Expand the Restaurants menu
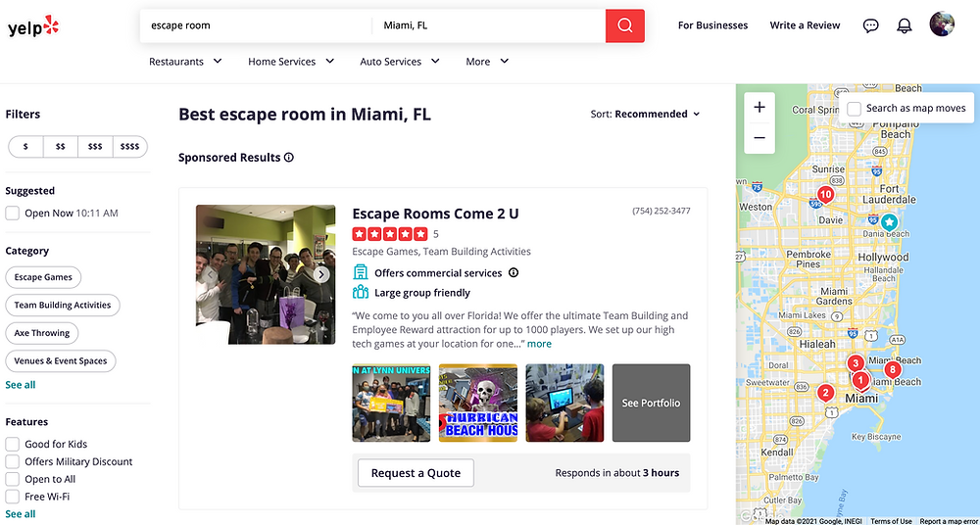Screen dimensions: 980x525 185,62
